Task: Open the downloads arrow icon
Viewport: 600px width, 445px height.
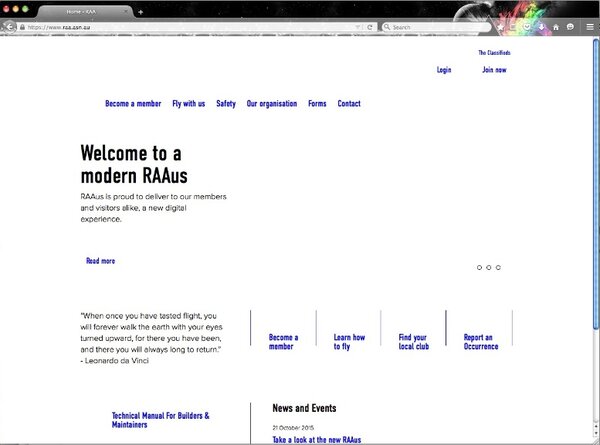Action: click(541, 27)
